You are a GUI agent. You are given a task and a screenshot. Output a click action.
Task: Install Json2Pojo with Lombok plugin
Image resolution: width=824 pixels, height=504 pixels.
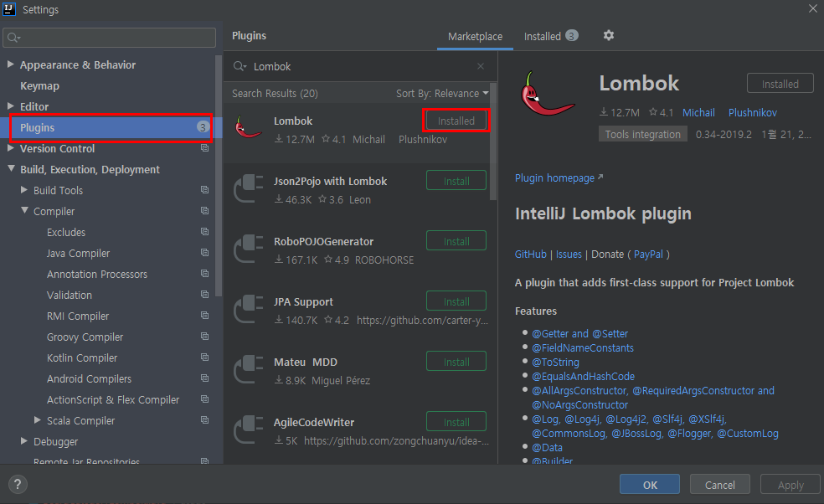pyautogui.click(x=456, y=181)
